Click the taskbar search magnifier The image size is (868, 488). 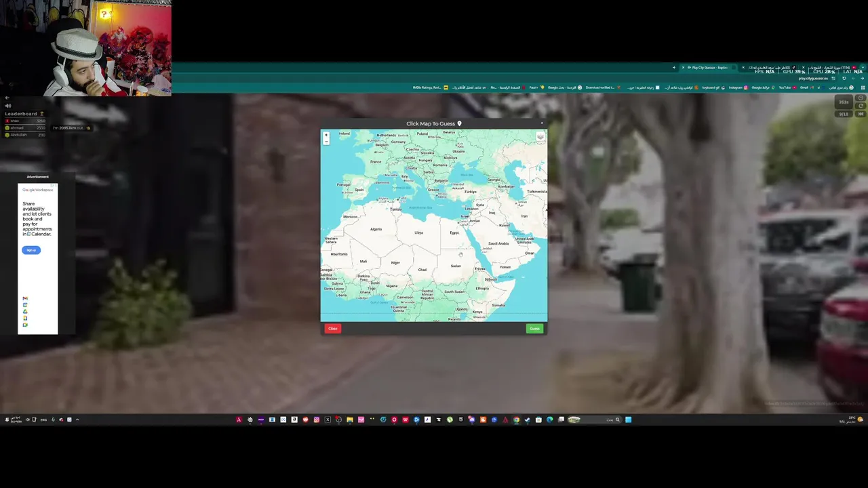pos(617,420)
